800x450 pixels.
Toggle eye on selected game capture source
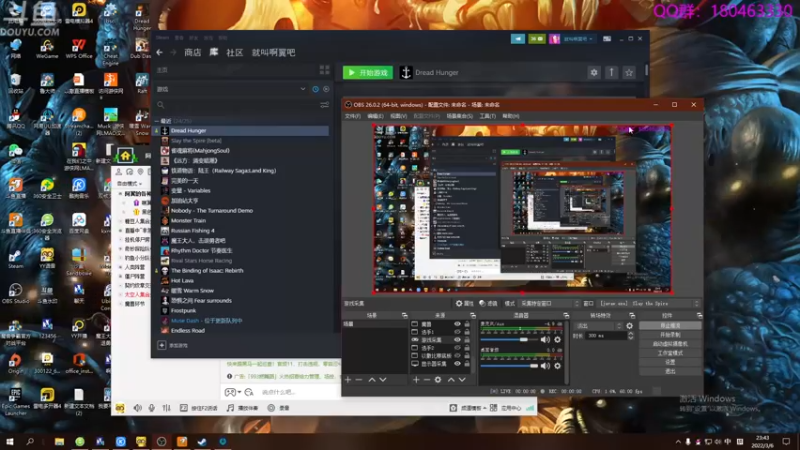point(457,340)
